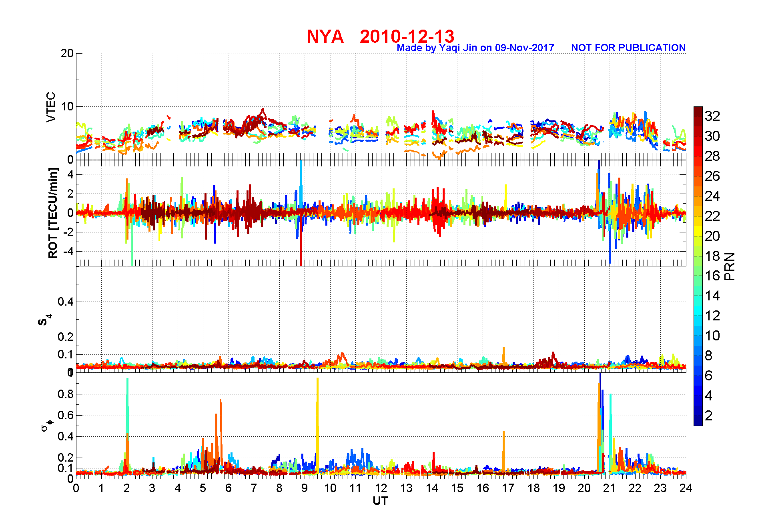Select PRN colorbar tick label 16

[712, 276]
